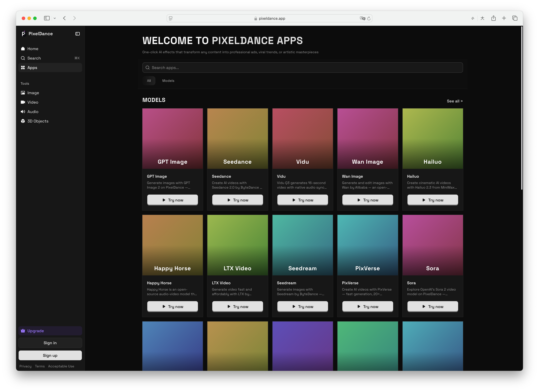Open the Safari share menu
Image resolution: width=539 pixels, height=392 pixels.
(494, 18)
